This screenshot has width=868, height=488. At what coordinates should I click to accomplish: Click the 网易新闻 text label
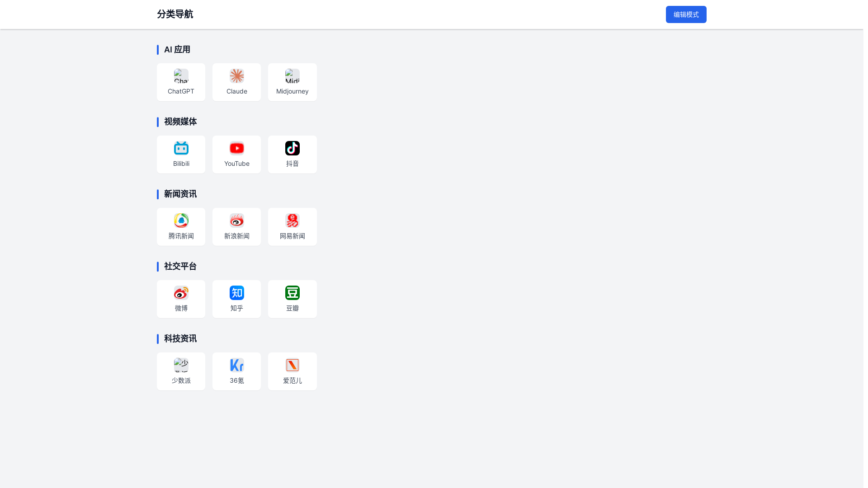[292, 236]
